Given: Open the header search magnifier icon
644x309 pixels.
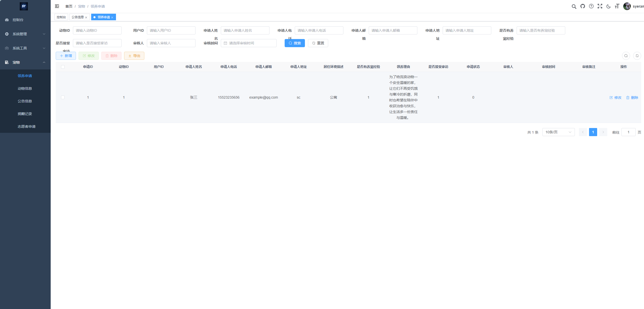Looking at the screenshot, I should point(574,6).
